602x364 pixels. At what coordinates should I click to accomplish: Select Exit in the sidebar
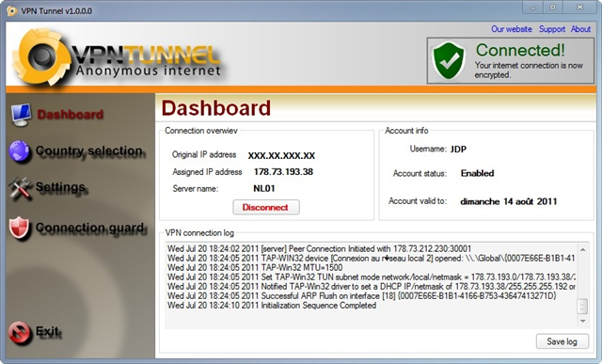pos(47,331)
